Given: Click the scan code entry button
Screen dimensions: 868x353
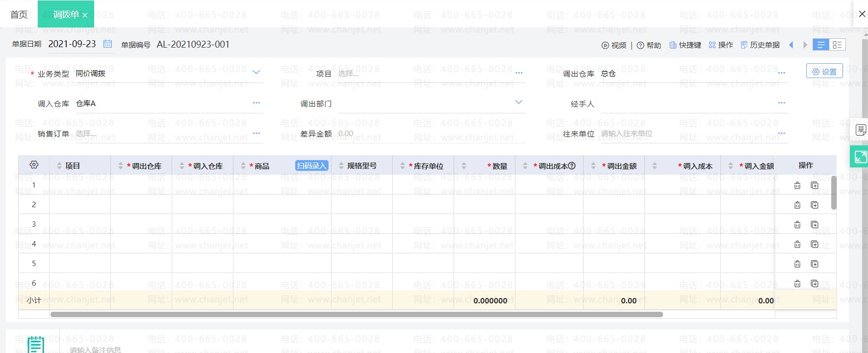Looking at the screenshot, I should click(311, 165).
